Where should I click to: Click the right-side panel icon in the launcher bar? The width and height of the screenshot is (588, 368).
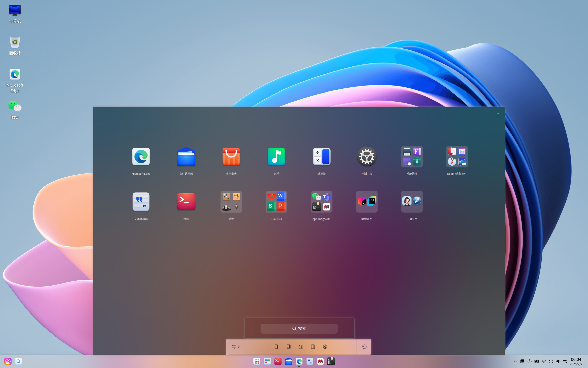pyautogui.click(x=313, y=347)
